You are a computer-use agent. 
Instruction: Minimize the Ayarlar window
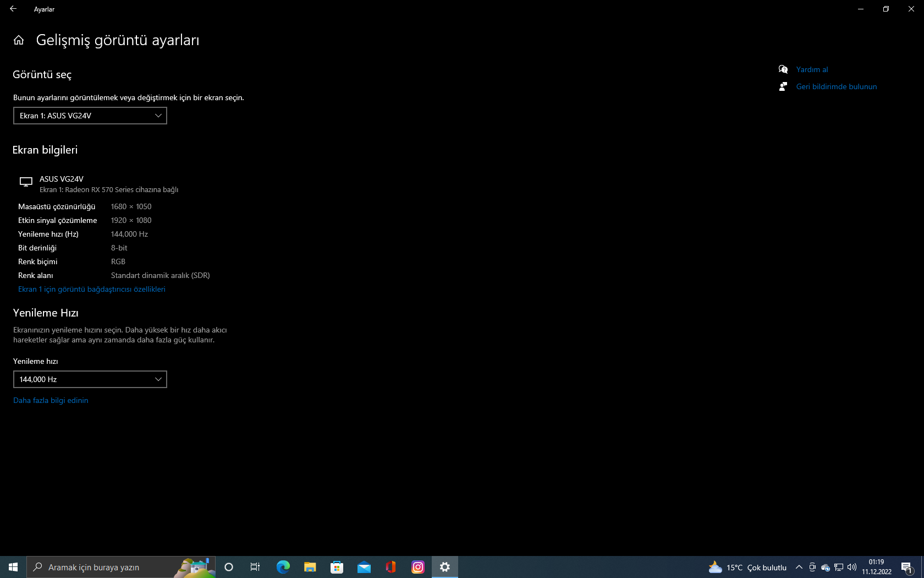pyautogui.click(x=861, y=9)
